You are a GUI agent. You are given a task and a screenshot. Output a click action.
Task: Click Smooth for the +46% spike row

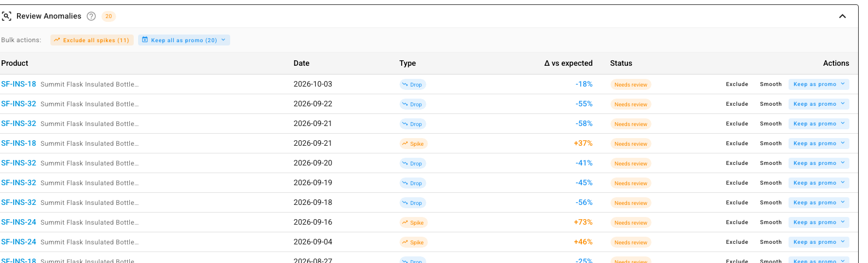(x=770, y=242)
